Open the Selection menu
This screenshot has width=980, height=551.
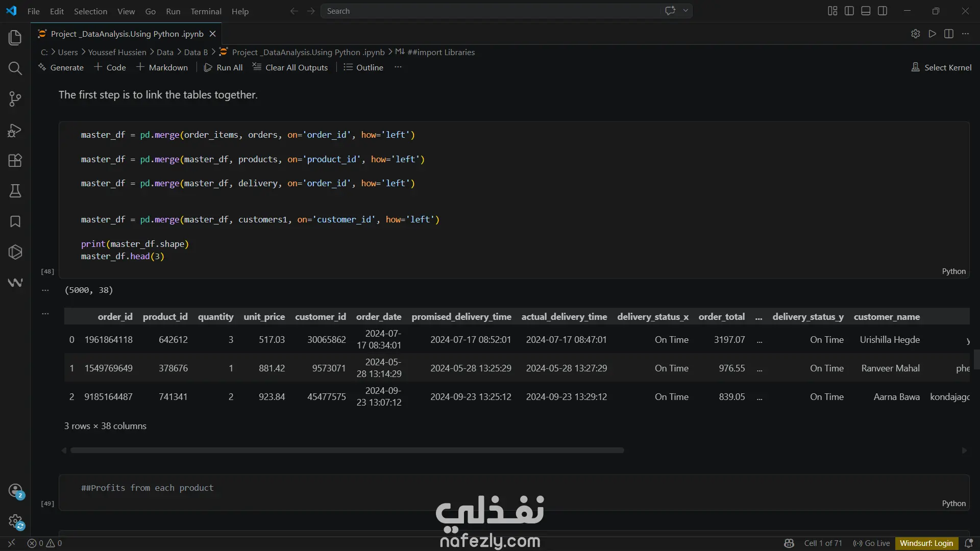90,11
